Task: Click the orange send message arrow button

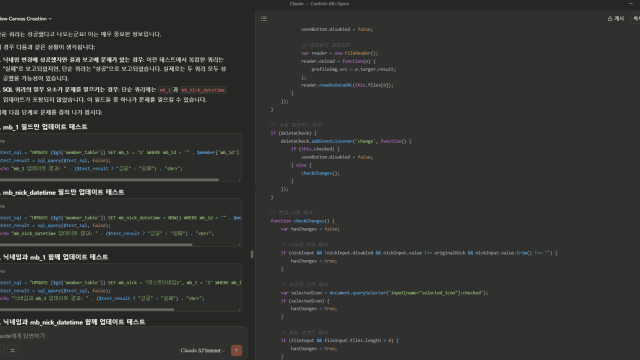Action: [236, 350]
